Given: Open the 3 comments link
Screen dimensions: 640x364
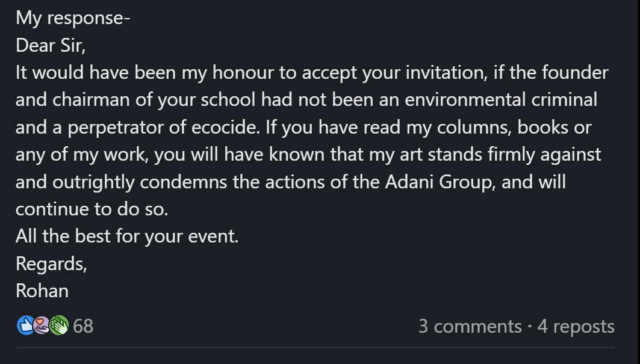Looking at the screenshot, I should coord(470,326).
